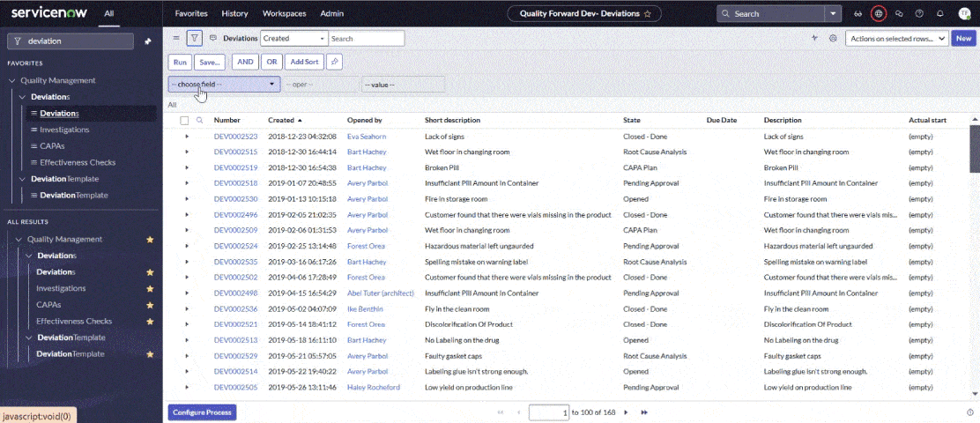980x423 pixels.
Task: Click the globe icon in top header
Action: pyautogui.click(x=878, y=14)
